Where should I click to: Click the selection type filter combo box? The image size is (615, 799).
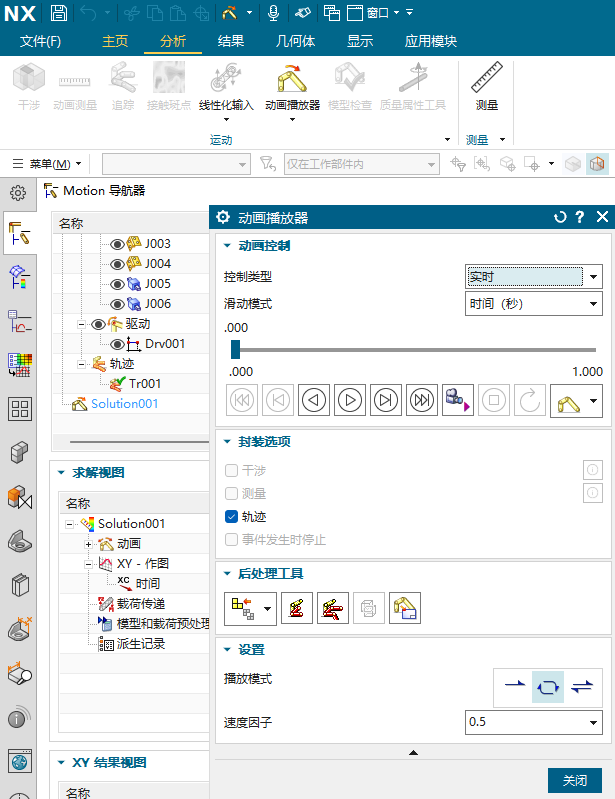[x=176, y=164]
